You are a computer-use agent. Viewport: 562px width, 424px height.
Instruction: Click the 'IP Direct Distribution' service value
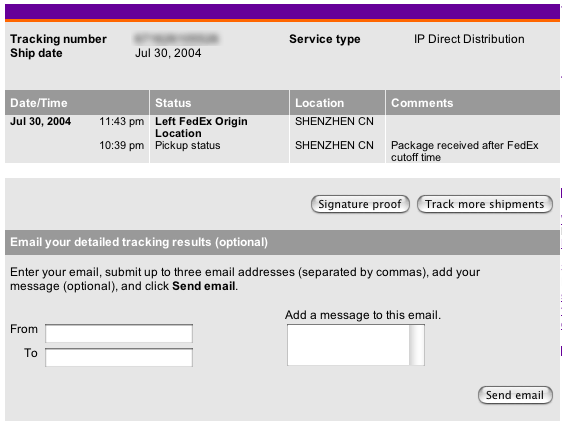(x=469, y=39)
